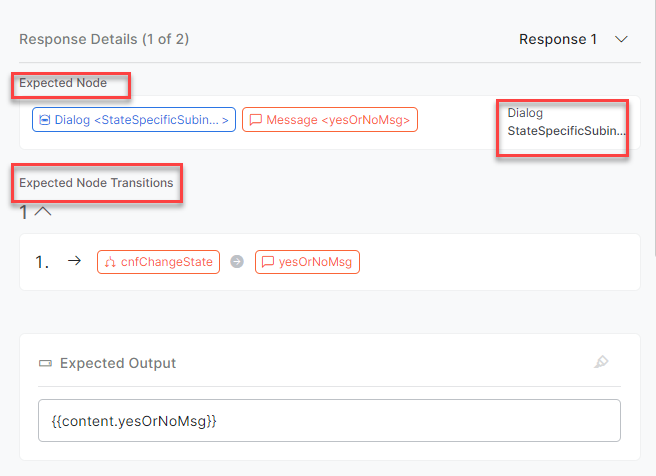Click the gray circular arrow between transition nodes
Screen dimensions: 656x476
coord(237,262)
